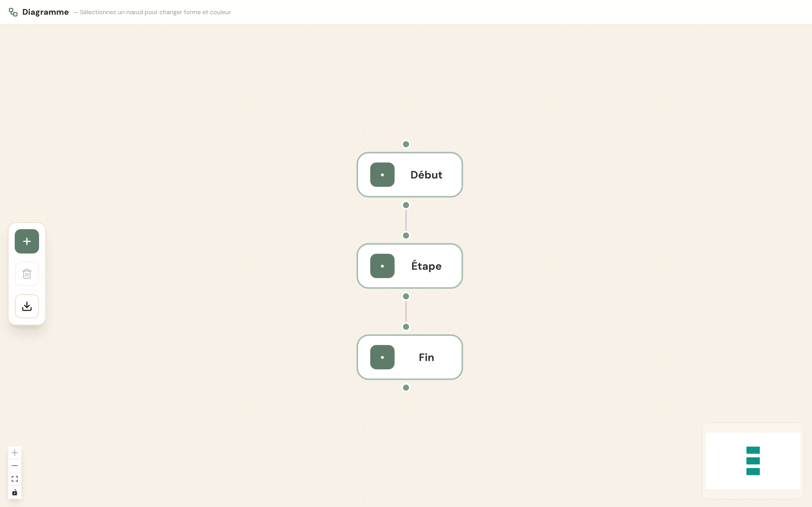This screenshot has height=507, width=812.
Task: Click the green square icon in Étape node
Action: [382, 266]
